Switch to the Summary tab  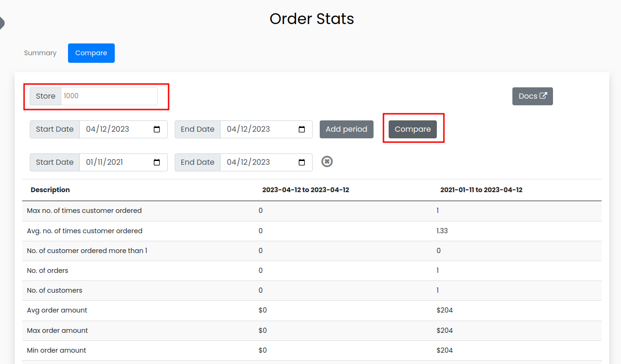[40, 53]
